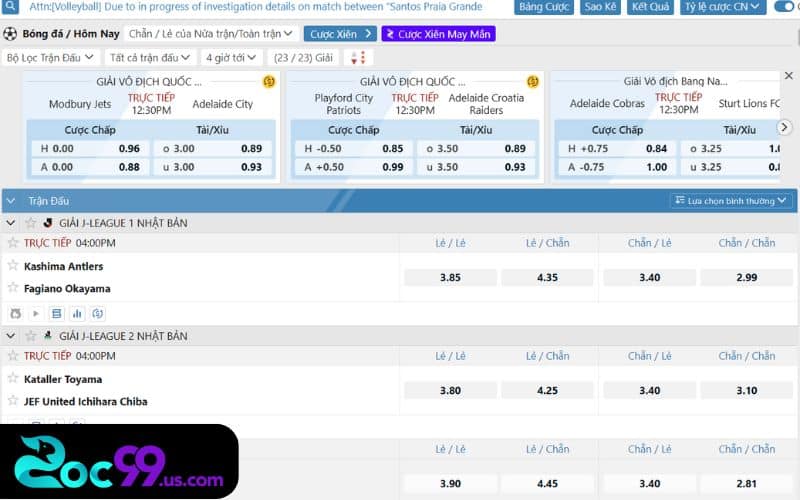Bet Chẵn/Chẵn 3.10 on Kataller Toyama match
The image size is (800, 500).
coord(747,390)
